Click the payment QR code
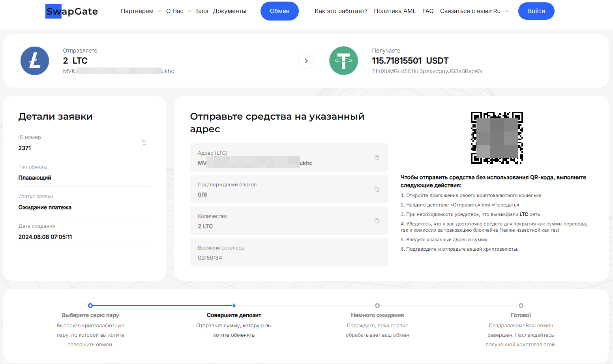Viewport: 613px width, 364px height. coord(497,138)
